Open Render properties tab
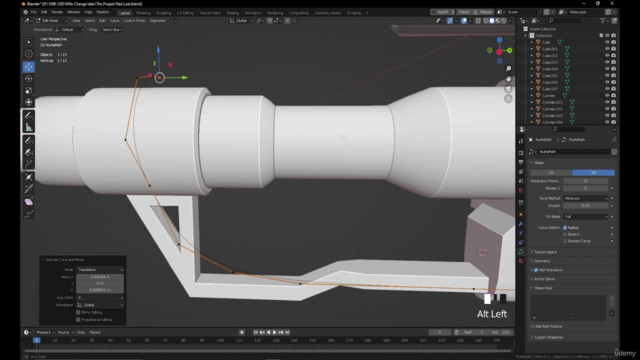This screenshot has width=640, height=360. (x=521, y=153)
